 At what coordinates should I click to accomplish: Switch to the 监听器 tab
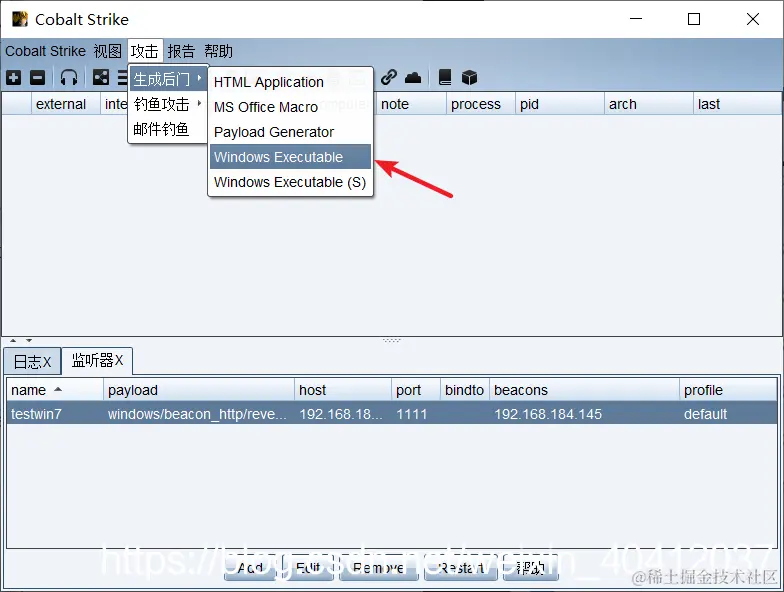pyautogui.click(x=97, y=360)
